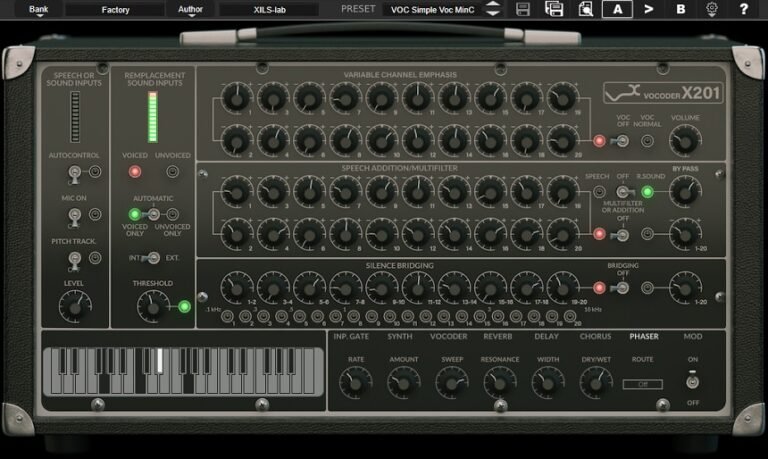768x459 pixels.
Task: Click Silence Bridging knob 9-10
Action: [382, 289]
